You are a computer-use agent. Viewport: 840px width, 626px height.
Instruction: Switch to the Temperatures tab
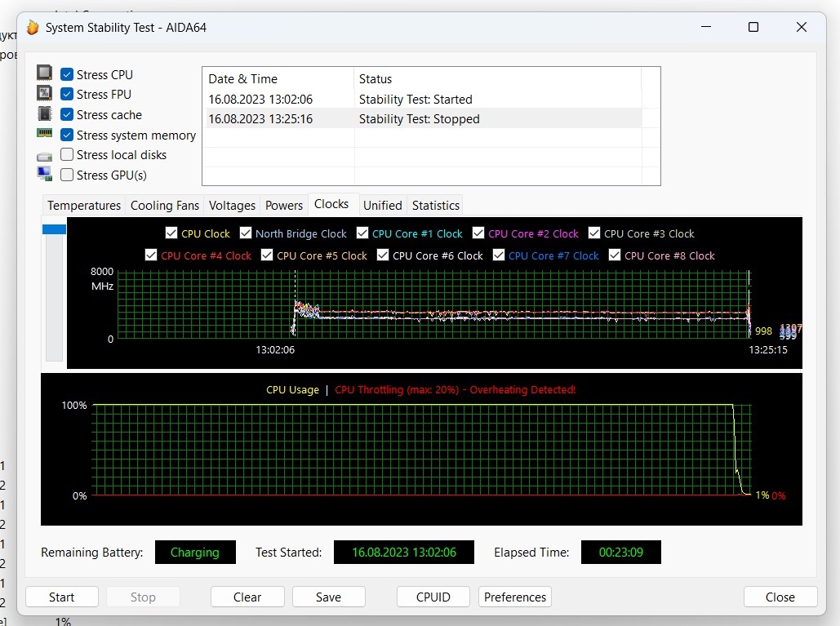(83, 206)
